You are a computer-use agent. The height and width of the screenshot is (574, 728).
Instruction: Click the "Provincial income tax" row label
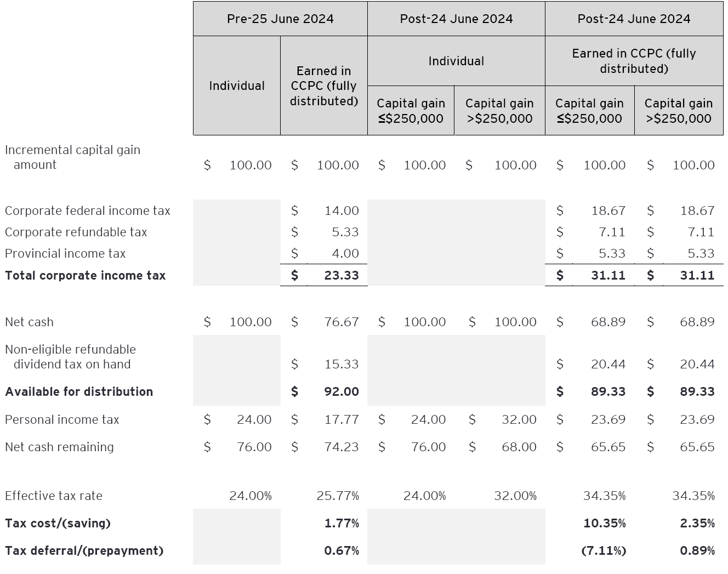click(x=65, y=253)
